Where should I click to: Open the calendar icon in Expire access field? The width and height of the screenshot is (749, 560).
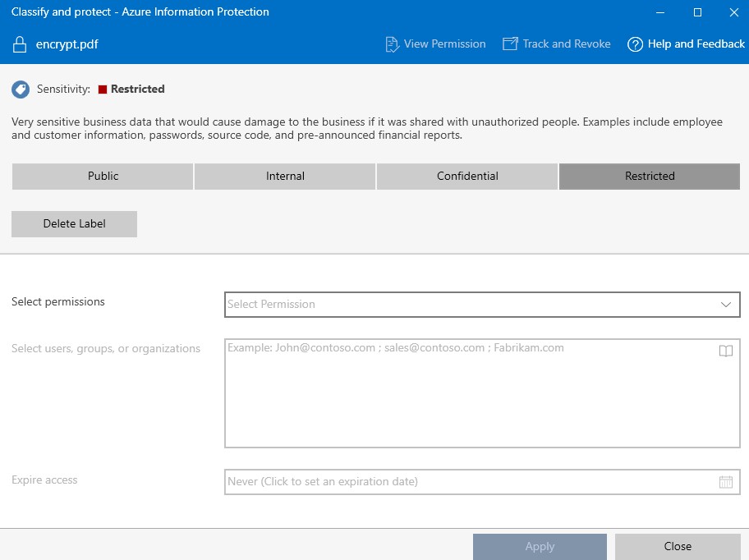(726, 482)
